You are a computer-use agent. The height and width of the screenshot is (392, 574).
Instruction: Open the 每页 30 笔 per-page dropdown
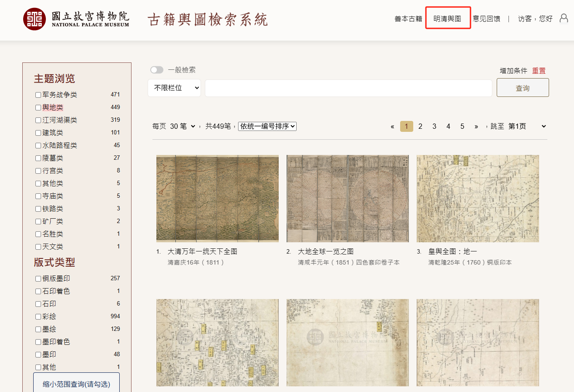pyautogui.click(x=183, y=126)
